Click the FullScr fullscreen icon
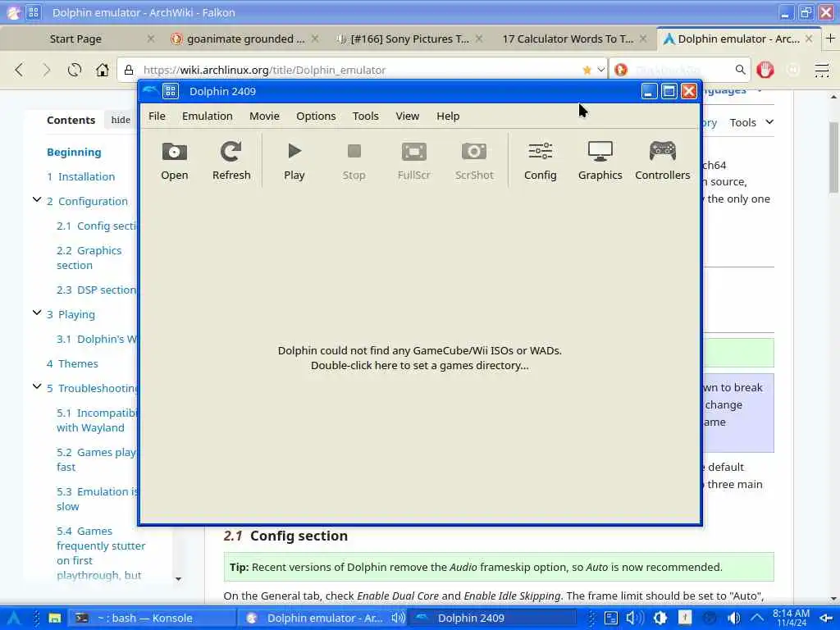Screen dimensions: 840x630 click(x=413, y=161)
